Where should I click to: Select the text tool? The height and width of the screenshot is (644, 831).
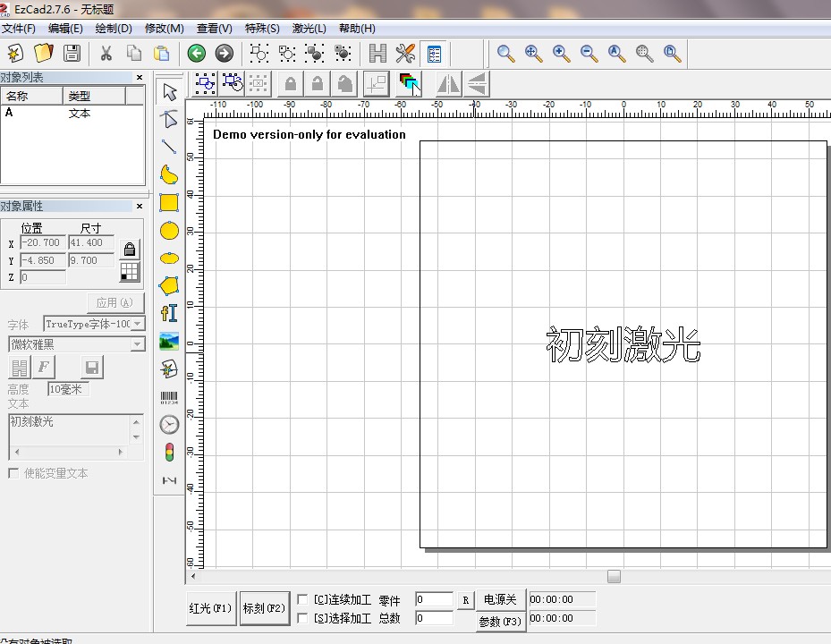click(x=169, y=313)
